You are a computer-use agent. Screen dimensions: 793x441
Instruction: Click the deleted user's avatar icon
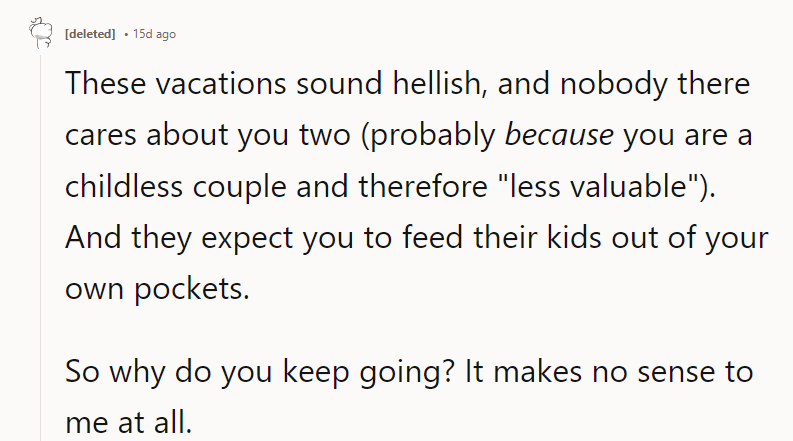(x=40, y=33)
